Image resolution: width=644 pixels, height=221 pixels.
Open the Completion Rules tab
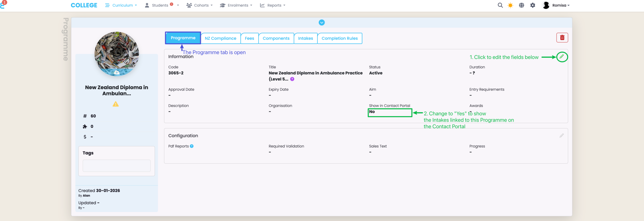tap(339, 38)
